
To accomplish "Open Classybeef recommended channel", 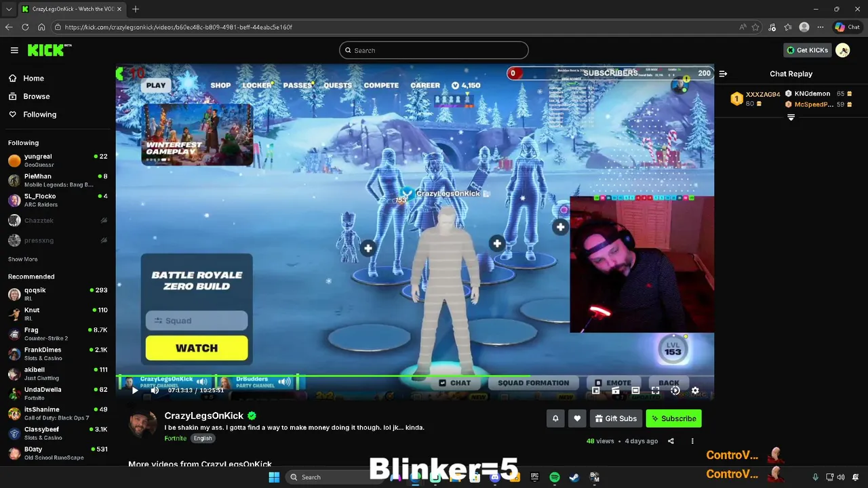I will (x=58, y=433).
